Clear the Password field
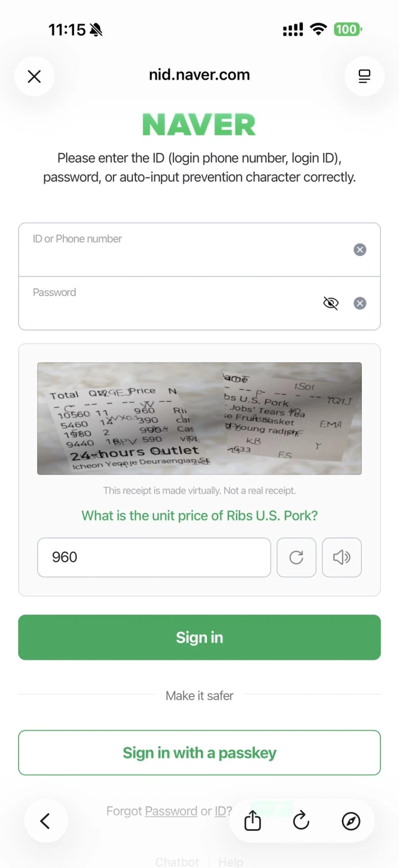399x868 pixels. [360, 303]
